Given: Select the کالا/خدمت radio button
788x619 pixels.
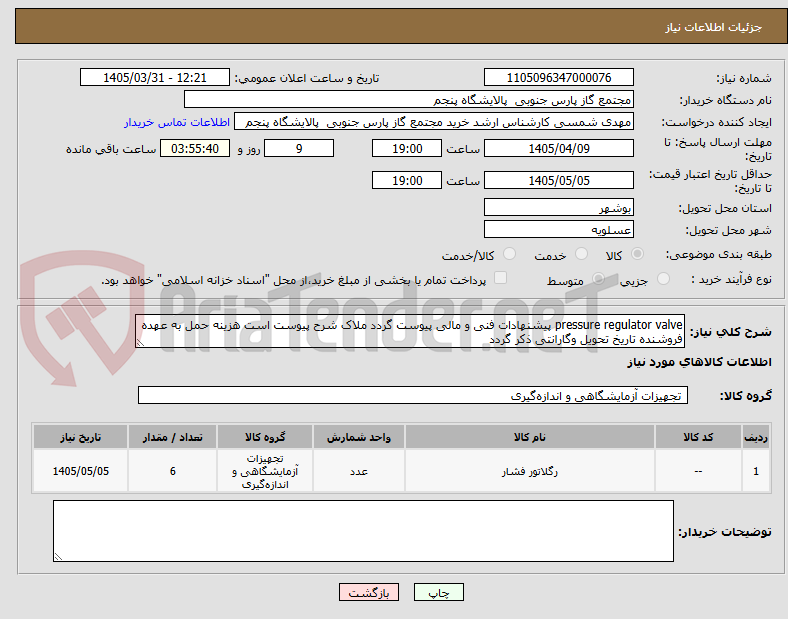Looking at the screenshot, I should (510, 254).
